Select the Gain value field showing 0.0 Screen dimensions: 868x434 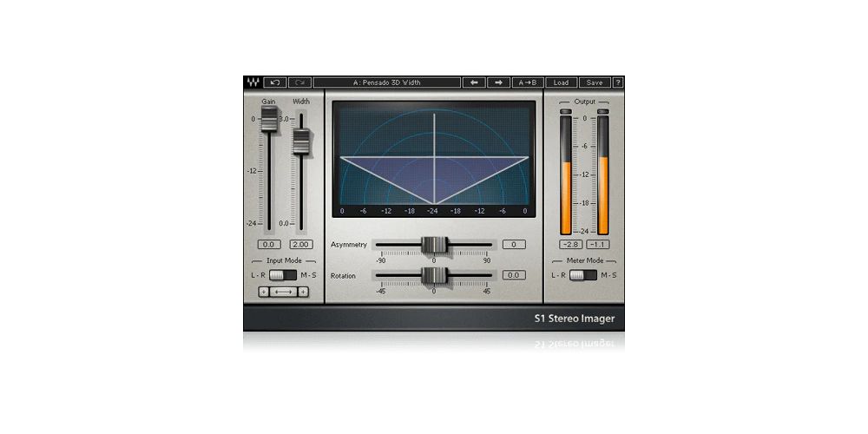point(269,245)
